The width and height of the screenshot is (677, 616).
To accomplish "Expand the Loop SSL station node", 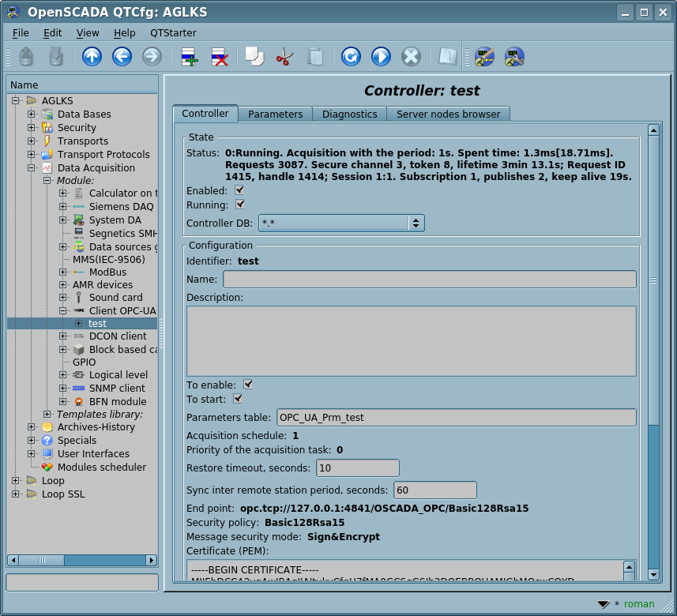I will coord(16,494).
